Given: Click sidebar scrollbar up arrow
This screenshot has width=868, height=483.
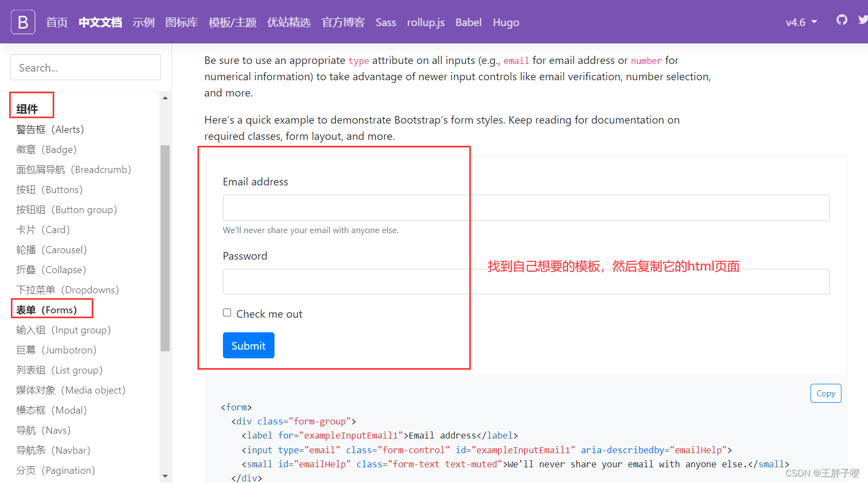Looking at the screenshot, I should pyautogui.click(x=165, y=98).
